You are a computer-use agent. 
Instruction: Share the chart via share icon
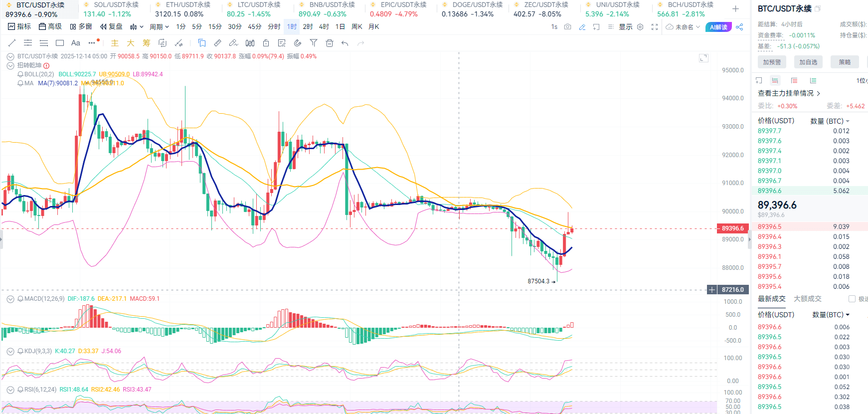click(x=739, y=27)
